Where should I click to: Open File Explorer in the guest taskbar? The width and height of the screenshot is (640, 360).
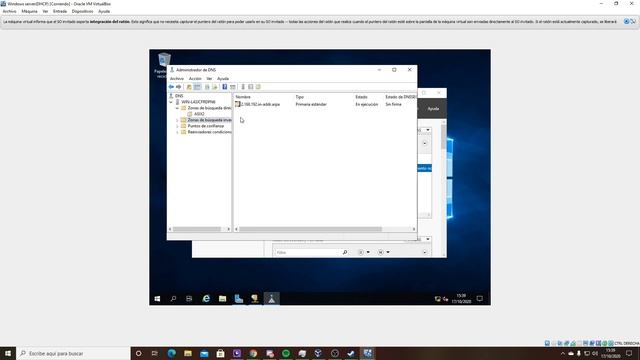pyautogui.click(x=222, y=299)
